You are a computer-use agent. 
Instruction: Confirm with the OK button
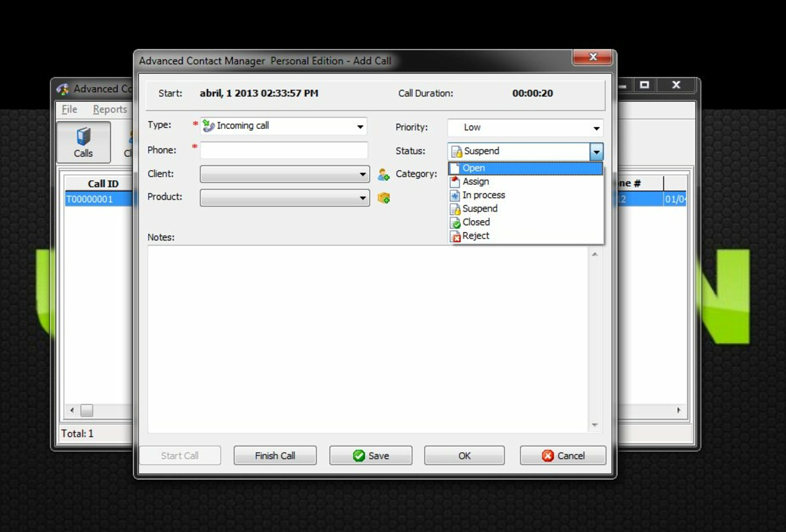pos(464,456)
